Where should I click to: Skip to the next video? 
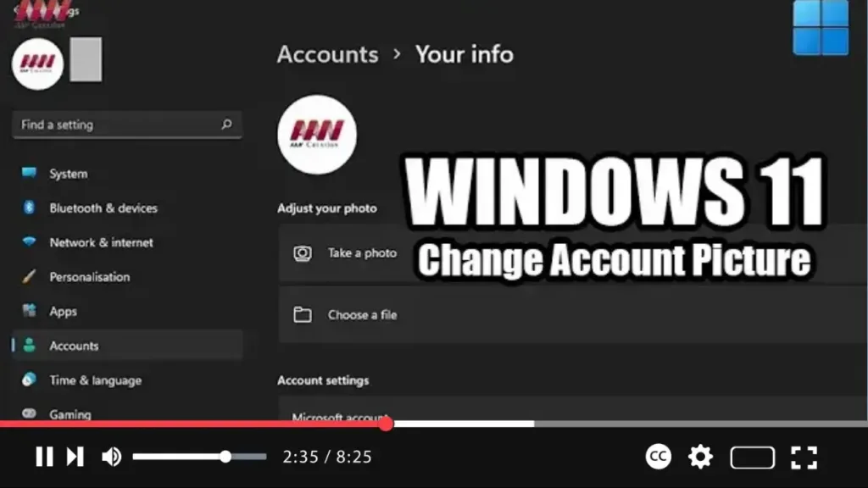click(x=75, y=457)
